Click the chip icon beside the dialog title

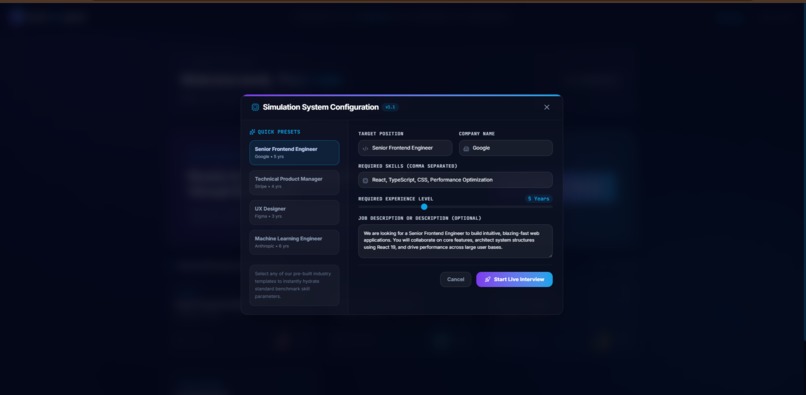tap(255, 107)
